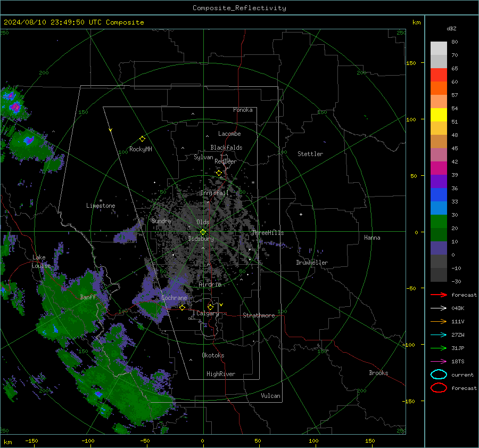479x448 pixels.
Task: Click the yellow diamond marker near RedDeer
Action: pos(219,173)
